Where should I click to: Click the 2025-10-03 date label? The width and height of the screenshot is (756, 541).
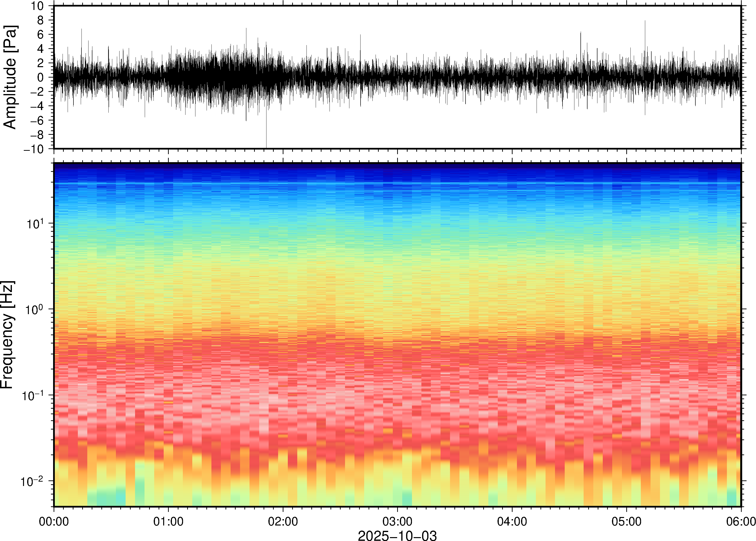(x=397, y=536)
